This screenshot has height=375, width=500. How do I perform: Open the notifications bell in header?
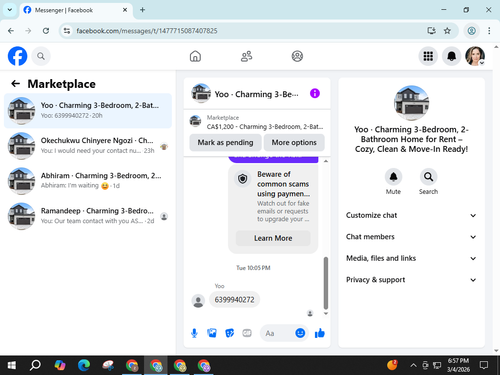pyautogui.click(x=452, y=56)
